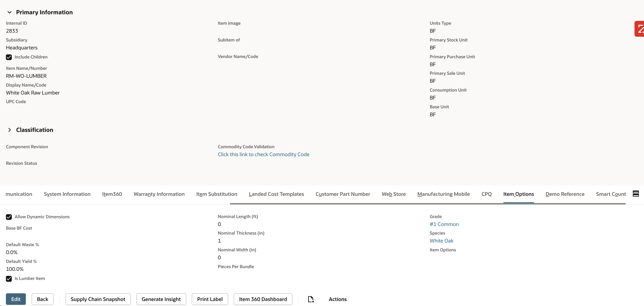The image size is (644, 306).
Task: Uncheck Include Children checkbox
Action: (9, 57)
